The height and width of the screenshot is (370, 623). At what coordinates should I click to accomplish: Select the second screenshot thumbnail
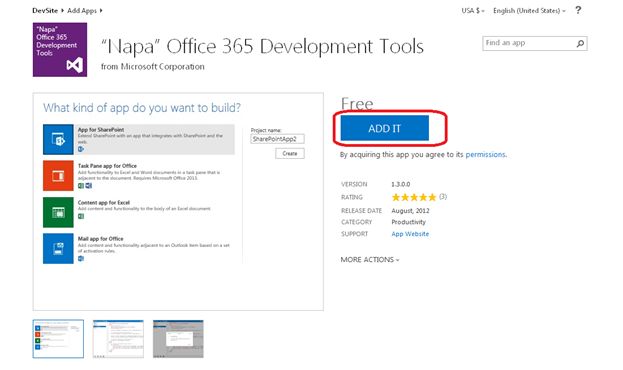118,339
